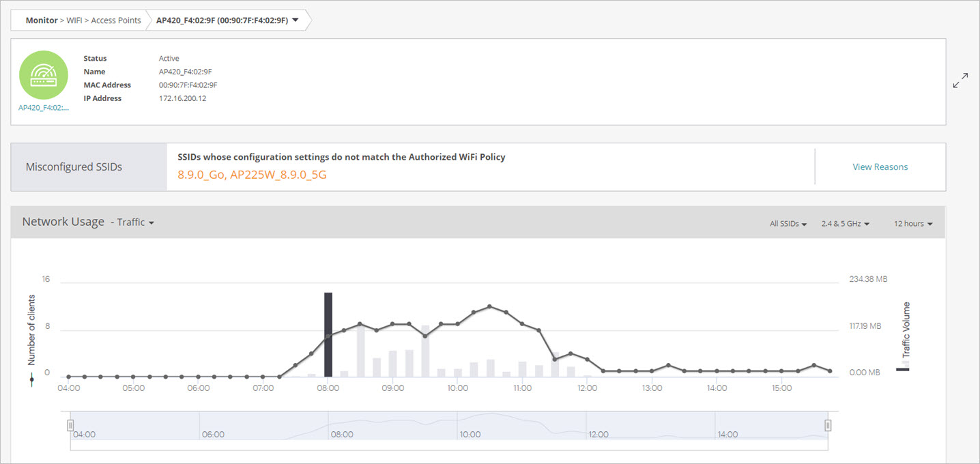Go to Access Points breadcrumb item
Viewport: 980px width, 464px height.
(116, 20)
